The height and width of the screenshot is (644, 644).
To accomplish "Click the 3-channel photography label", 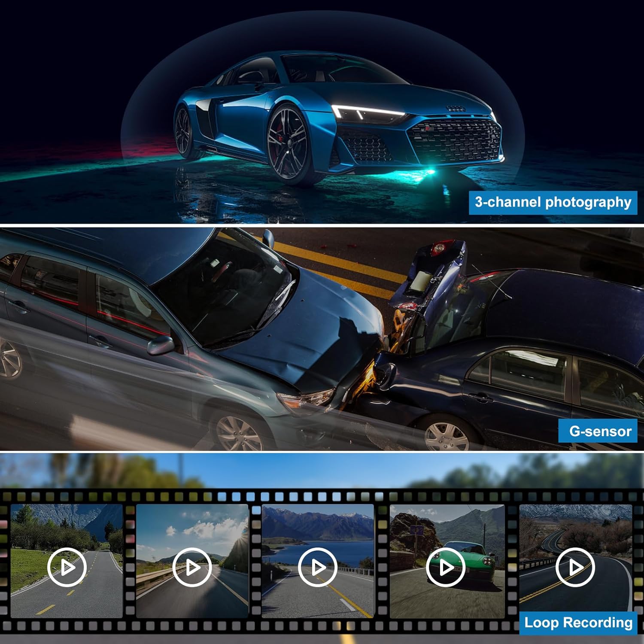I will pyautogui.click(x=553, y=202).
